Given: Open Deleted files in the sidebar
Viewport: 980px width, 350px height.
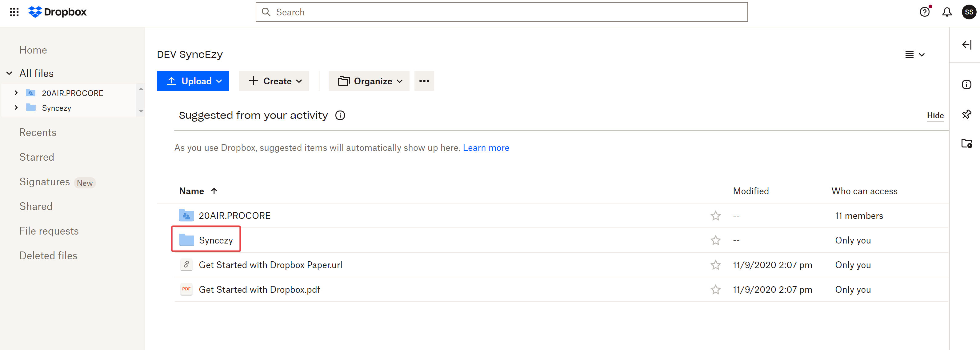Looking at the screenshot, I should pos(48,256).
